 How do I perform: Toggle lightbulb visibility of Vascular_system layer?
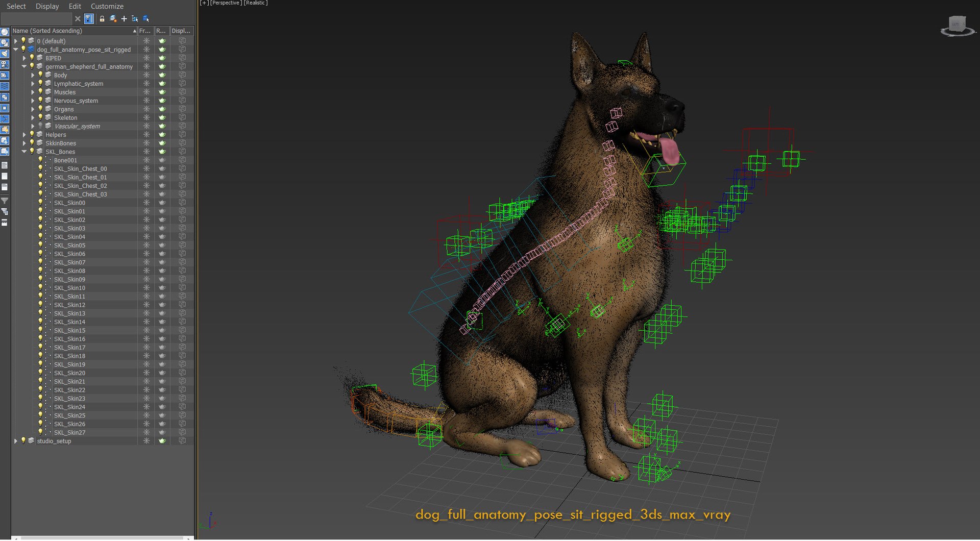tap(40, 126)
